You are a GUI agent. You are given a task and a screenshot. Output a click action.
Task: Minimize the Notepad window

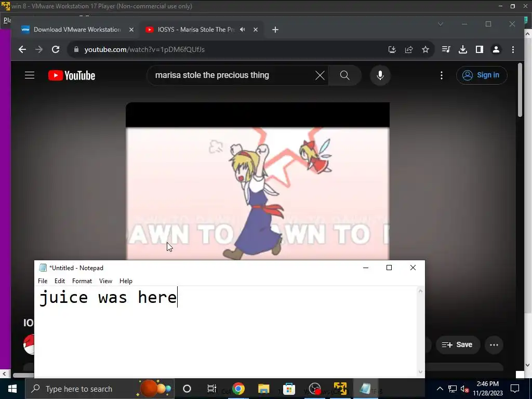[x=366, y=268]
